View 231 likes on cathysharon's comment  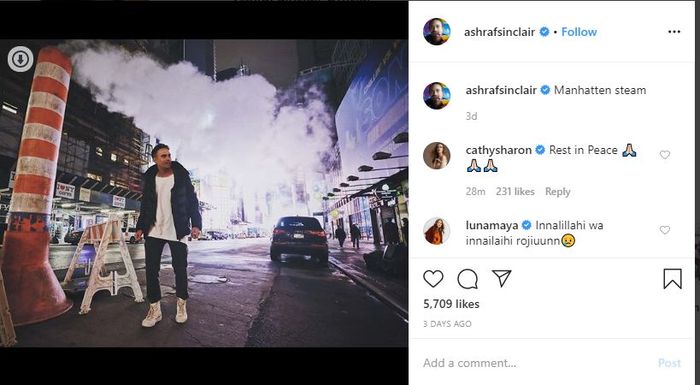click(515, 192)
